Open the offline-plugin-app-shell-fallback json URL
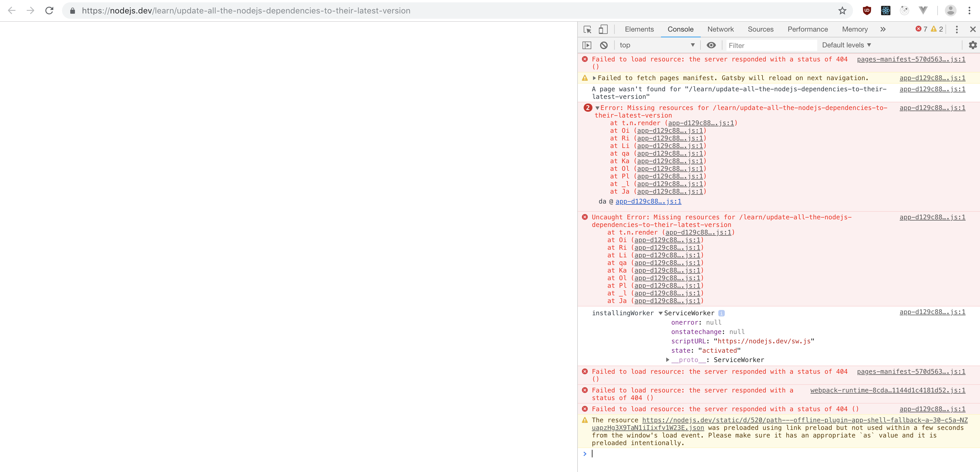 pyautogui.click(x=779, y=424)
